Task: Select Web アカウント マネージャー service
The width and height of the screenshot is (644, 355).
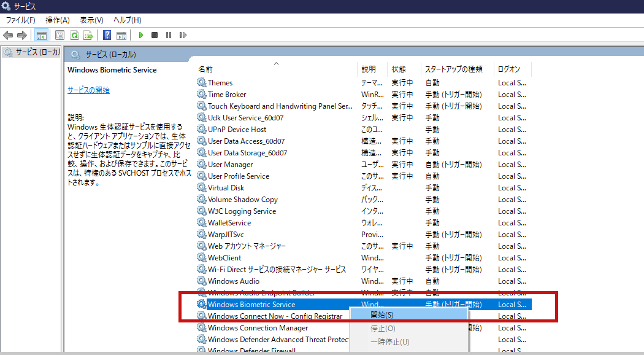Action: pos(364,246)
